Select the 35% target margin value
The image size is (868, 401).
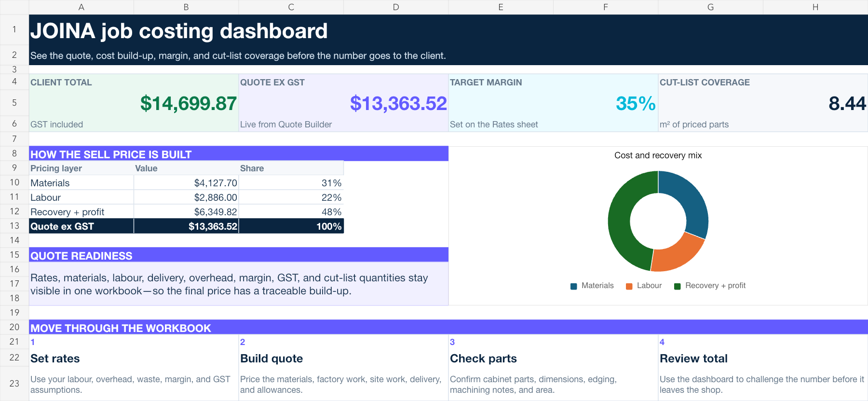pos(636,103)
